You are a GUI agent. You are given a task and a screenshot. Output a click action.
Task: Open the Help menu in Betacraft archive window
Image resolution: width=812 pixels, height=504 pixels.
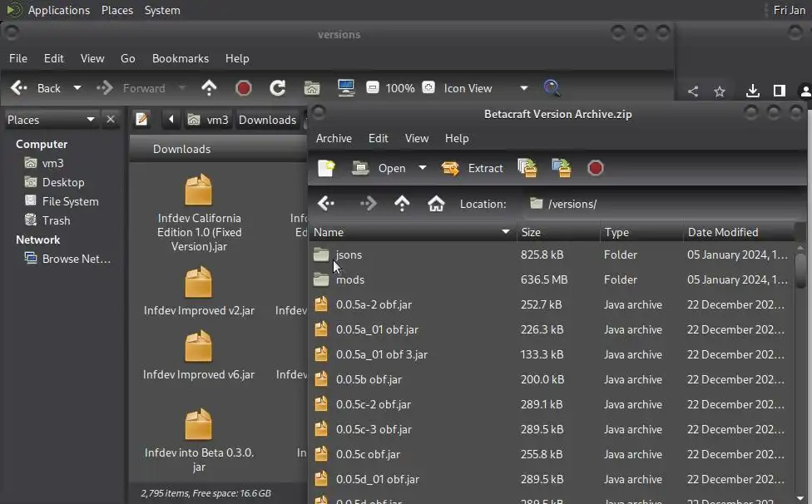click(x=457, y=138)
